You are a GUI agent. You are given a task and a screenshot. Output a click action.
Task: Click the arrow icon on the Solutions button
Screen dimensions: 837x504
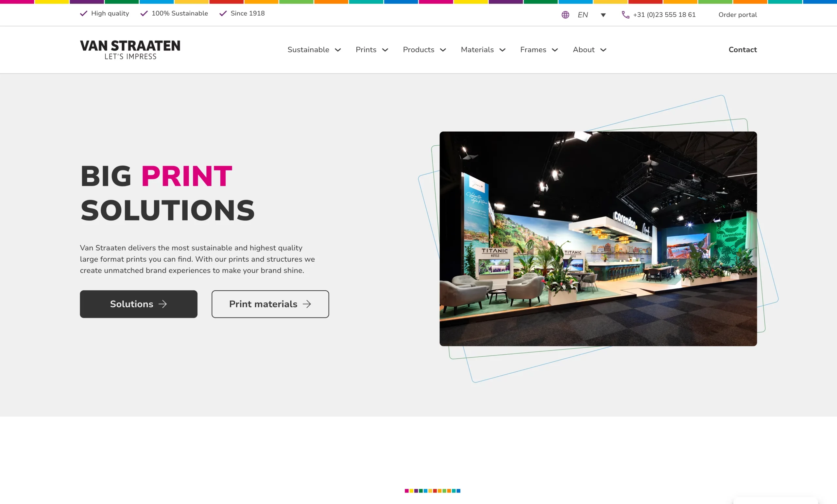(163, 304)
